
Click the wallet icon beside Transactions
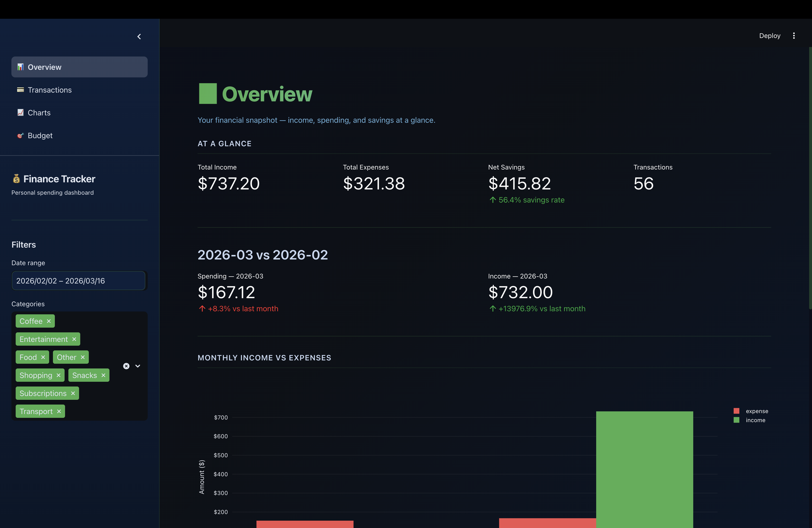20,90
